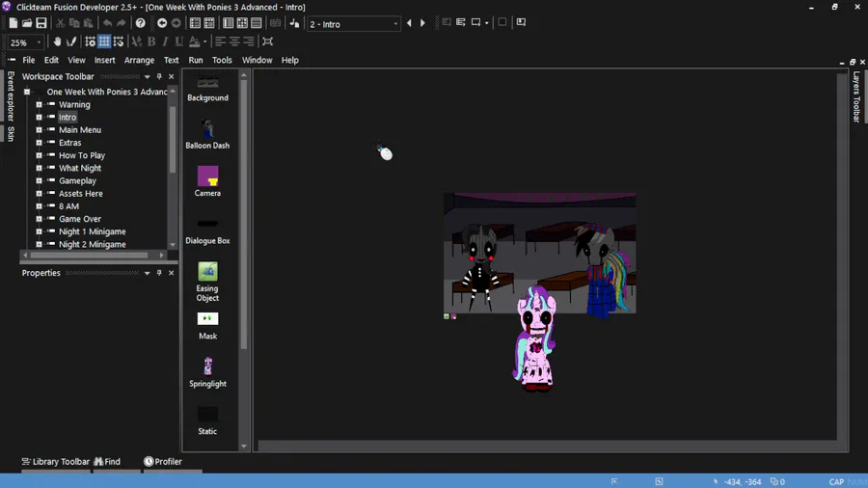Toggle Underline text formatting
The height and width of the screenshot is (488, 868).
tap(178, 41)
